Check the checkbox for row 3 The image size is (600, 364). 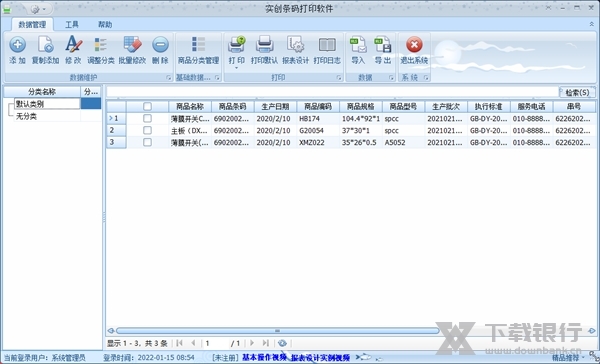tap(147, 142)
